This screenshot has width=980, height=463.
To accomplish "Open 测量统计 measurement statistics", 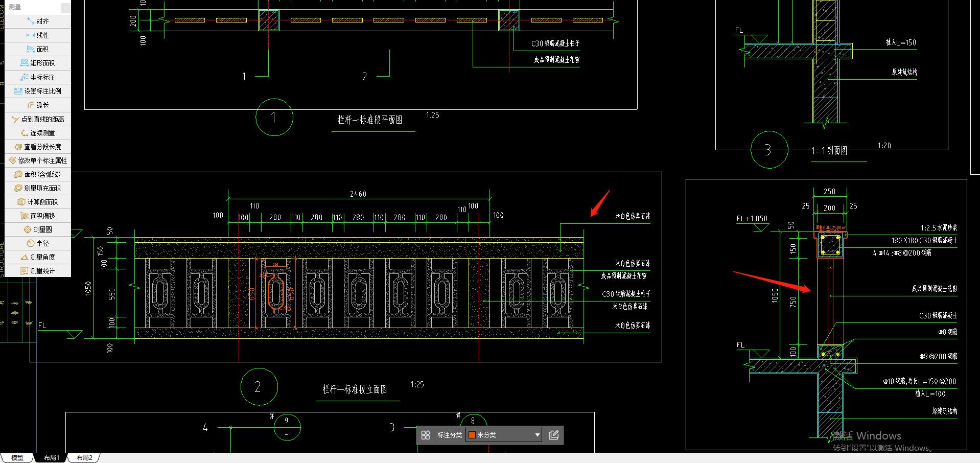I will (x=38, y=271).
